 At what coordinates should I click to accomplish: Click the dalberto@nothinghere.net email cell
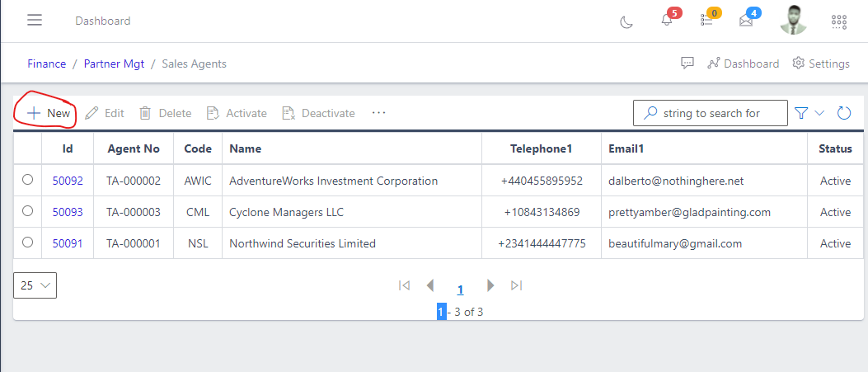(x=704, y=181)
